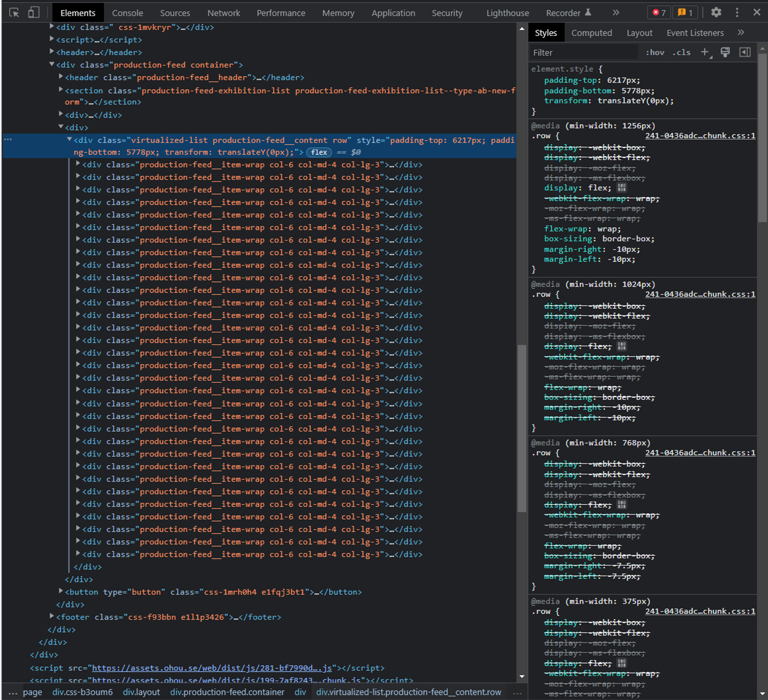The image size is (768, 700).
Task: Open flexbox editor icon next to display: flex
Action: [x=622, y=188]
